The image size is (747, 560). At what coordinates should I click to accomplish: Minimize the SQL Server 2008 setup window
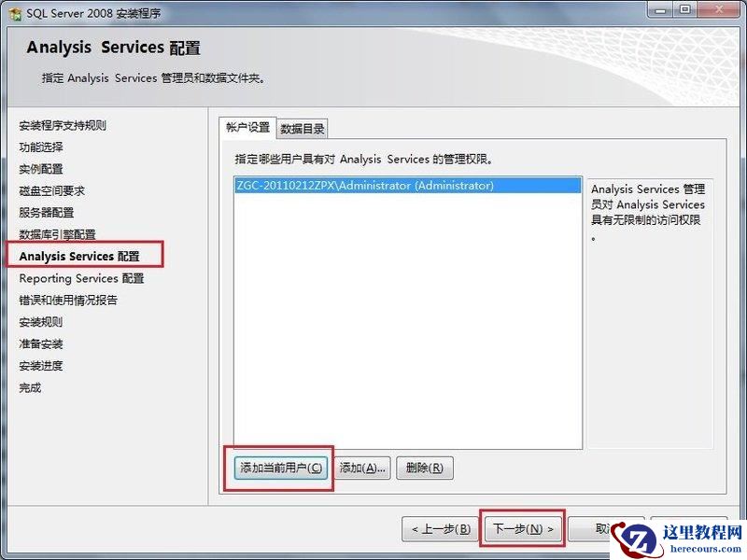660,9
